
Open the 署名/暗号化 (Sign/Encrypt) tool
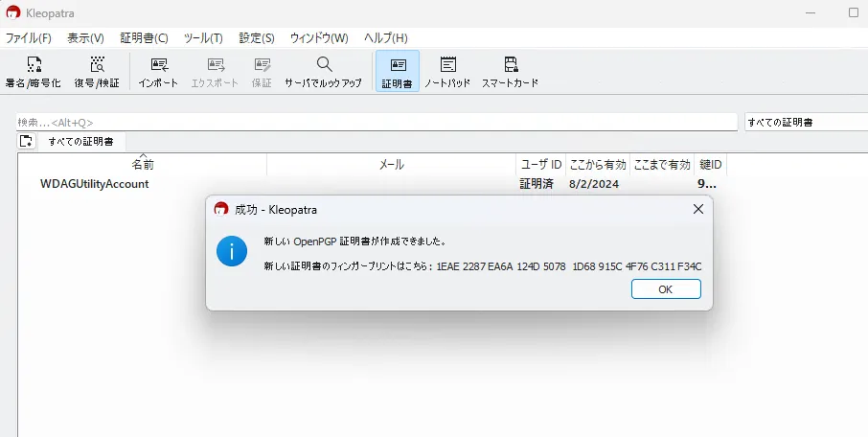pyautogui.click(x=33, y=72)
